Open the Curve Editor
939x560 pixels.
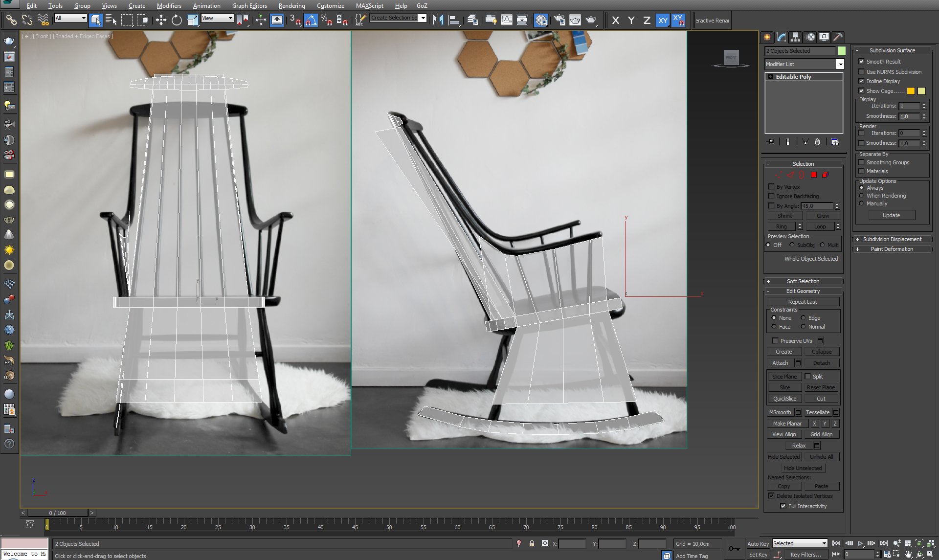(507, 20)
